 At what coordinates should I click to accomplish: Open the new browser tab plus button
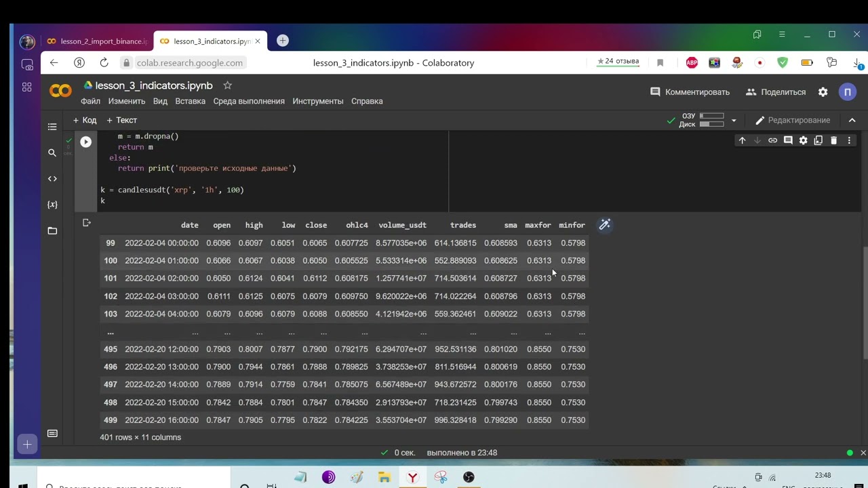[283, 41]
